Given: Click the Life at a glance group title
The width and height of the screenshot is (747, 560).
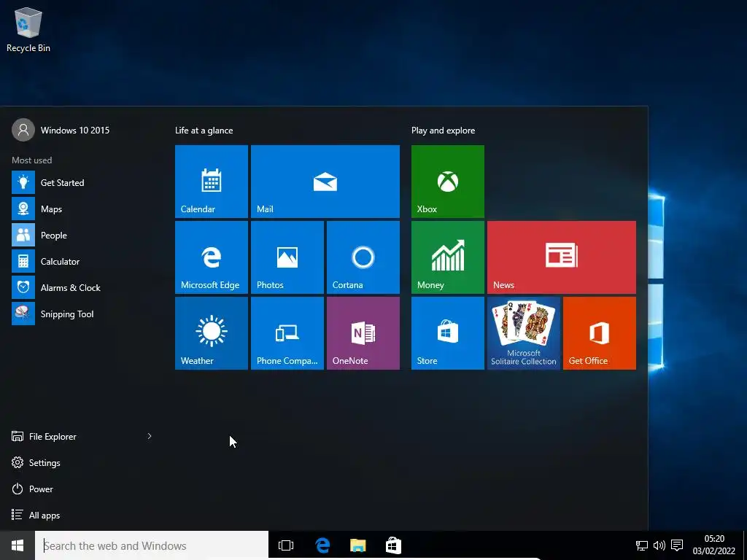Looking at the screenshot, I should click(204, 131).
